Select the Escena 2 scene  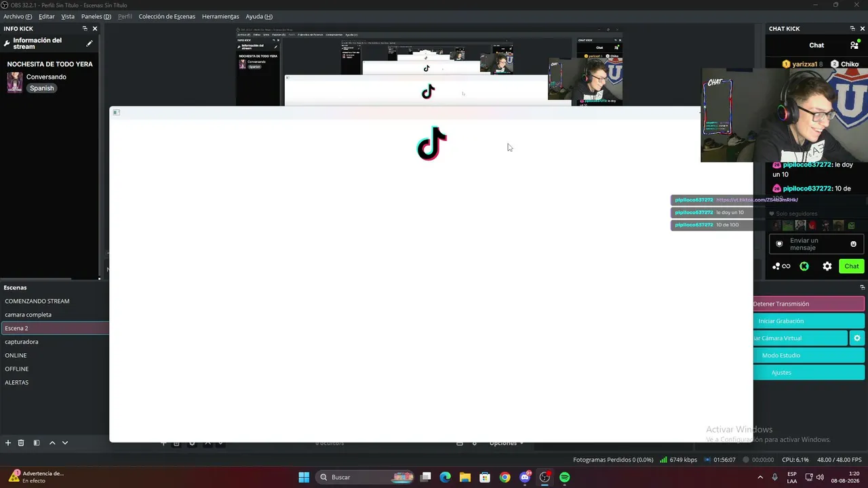(54, 328)
